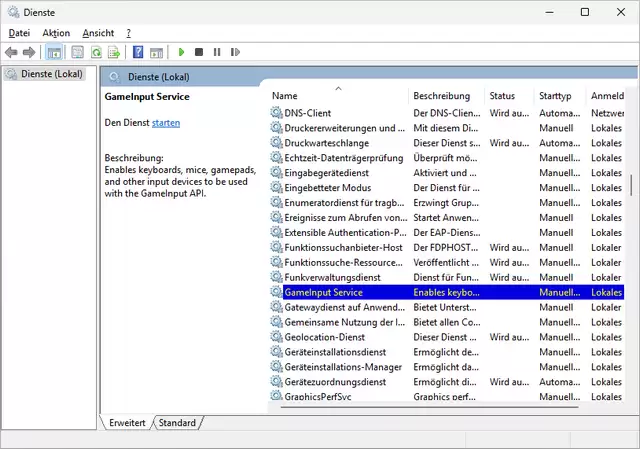Click the Back arrow in toolbar

point(11,52)
